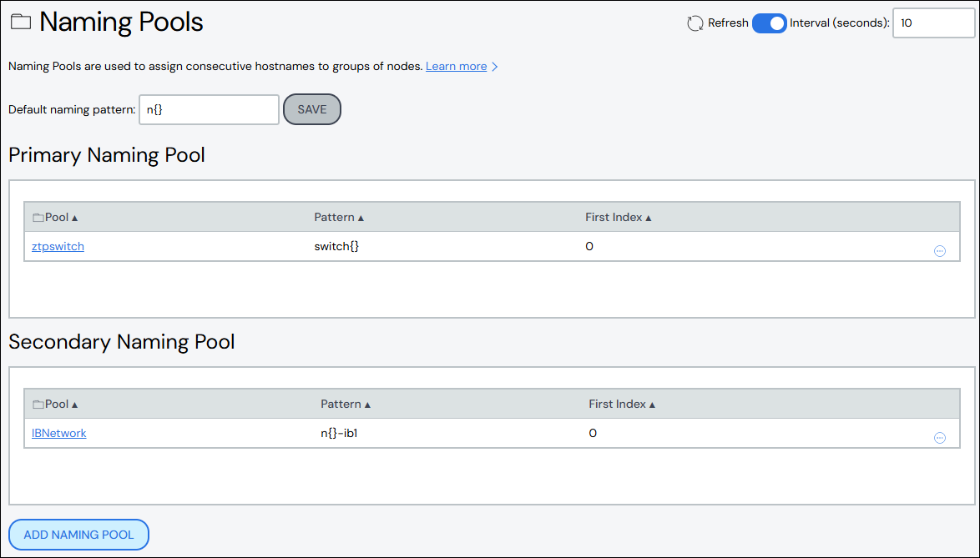Click the chevron arrow next to Learn more
Viewport: 980px width, 558px height.
[x=494, y=66]
